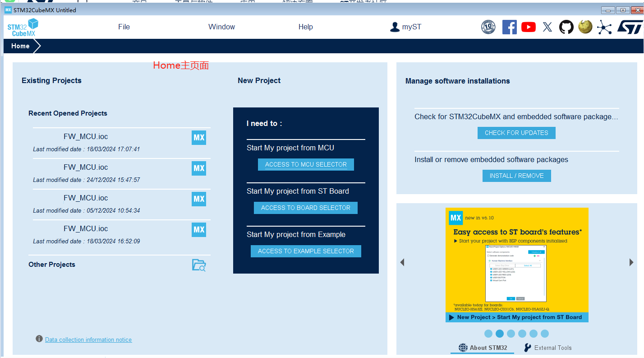Screen dimensions: 644x358
Task: Select the fourth carousel page dot
Action: (x=522, y=334)
